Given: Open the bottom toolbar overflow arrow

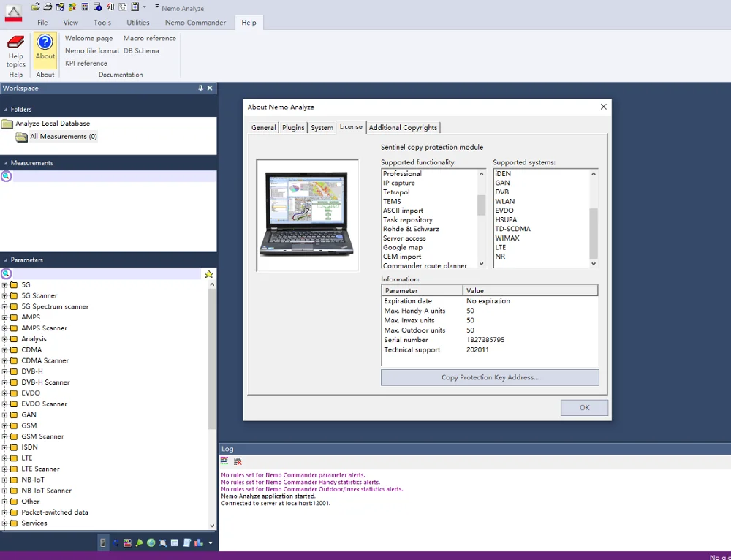Looking at the screenshot, I should (211, 543).
